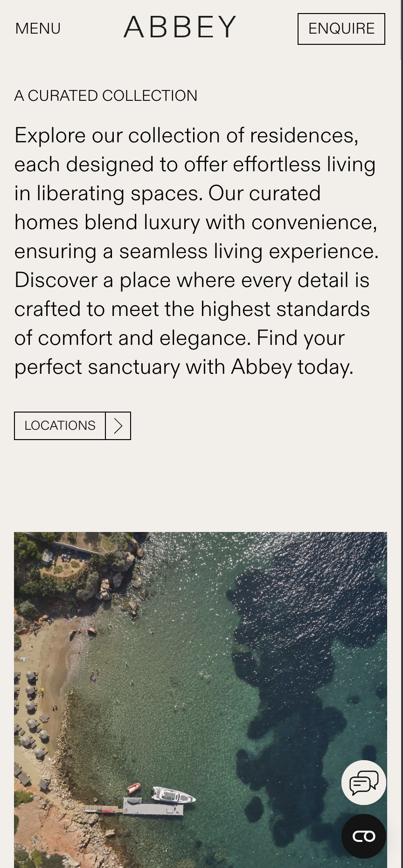Click the arrow icon beside LOCATIONS

click(x=118, y=426)
